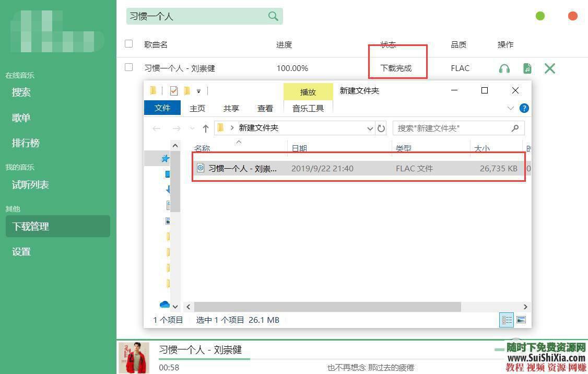Screen dimensions: 588x374
Task: Click the 搜索"新建文件夹" search box
Action: pyautogui.click(x=454, y=128)
